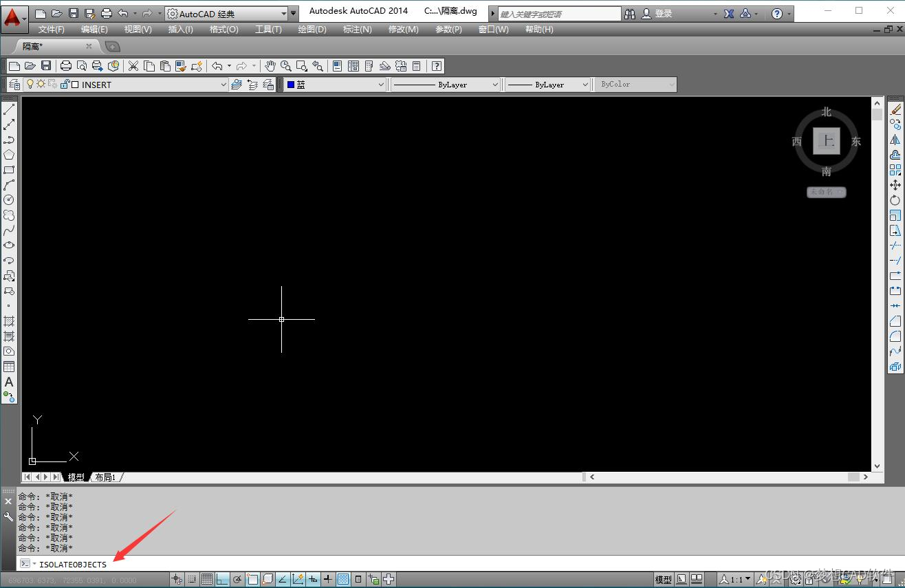Toggle Ortho Mode in status bar
The width and height of the screenshot is (905, 588).
pyautogui.click(x=222, y=580)
